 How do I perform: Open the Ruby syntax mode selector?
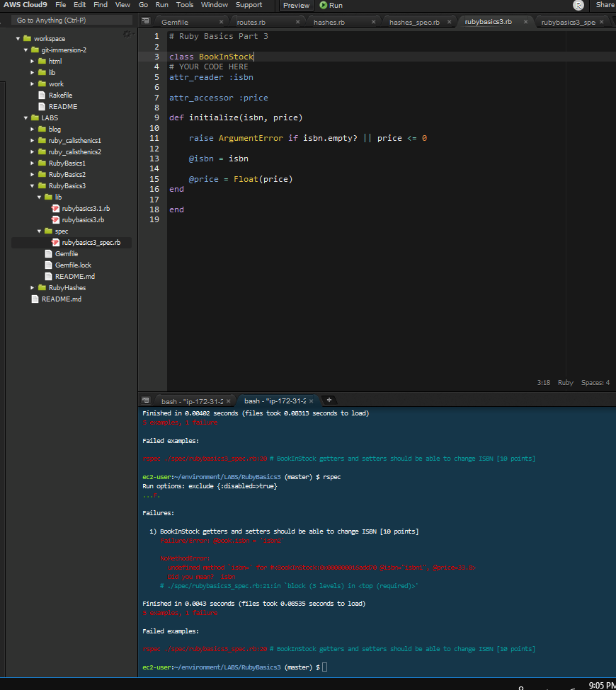click(565, 382)
